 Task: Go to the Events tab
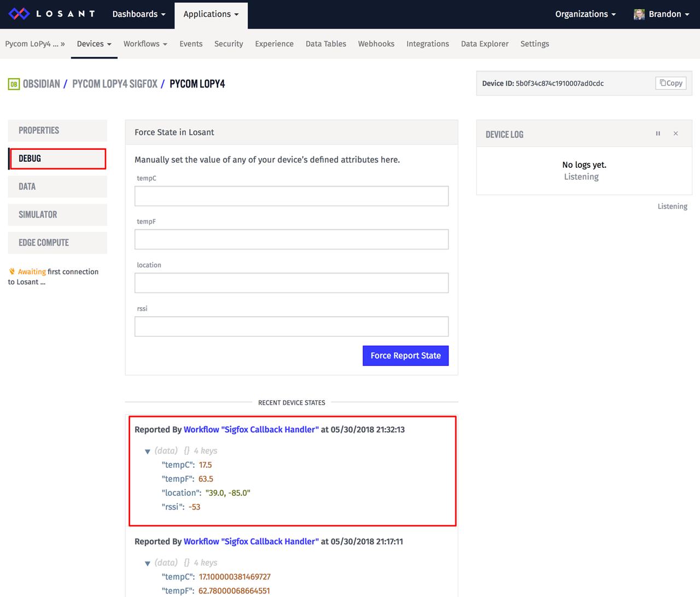point(191,44)
